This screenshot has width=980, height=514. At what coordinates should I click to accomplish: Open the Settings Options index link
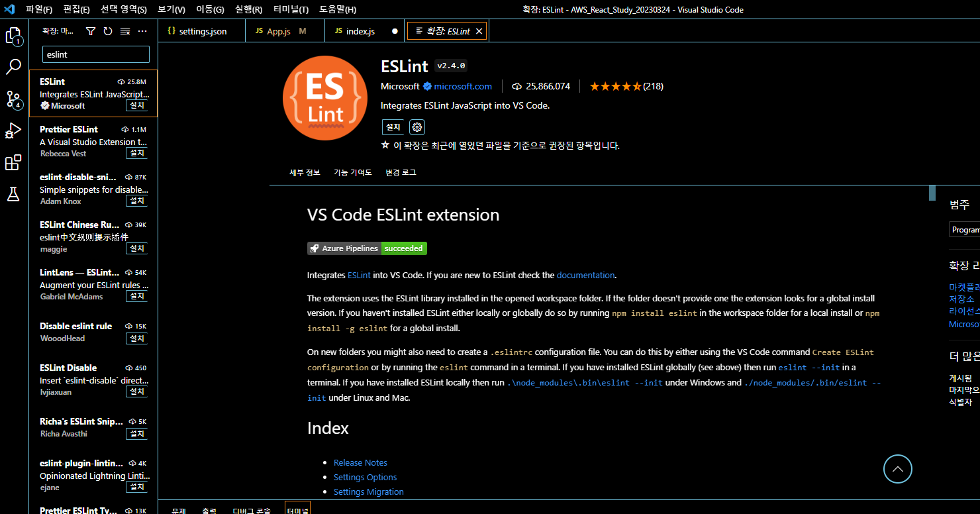[x=366, y=477]
